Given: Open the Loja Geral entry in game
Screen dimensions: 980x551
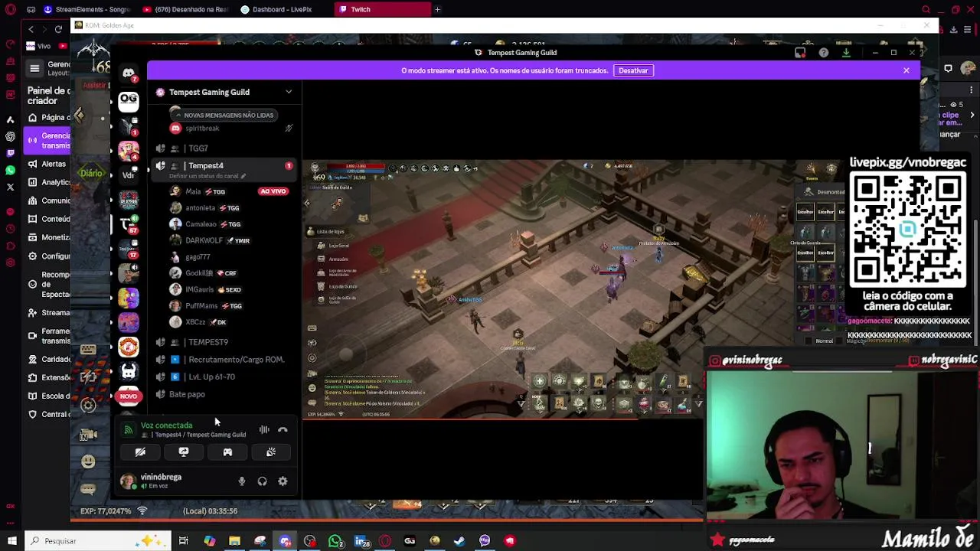Looking at the screenshot, I should (338, 246).
